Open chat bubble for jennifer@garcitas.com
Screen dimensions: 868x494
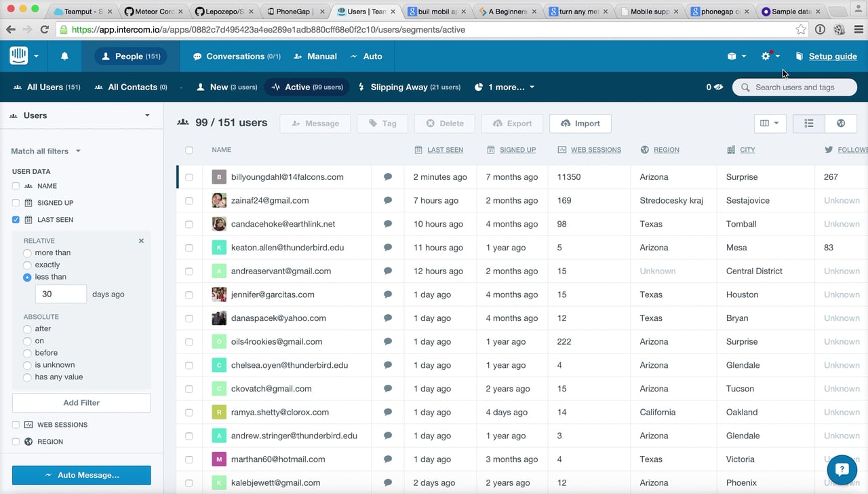point(388,294)
